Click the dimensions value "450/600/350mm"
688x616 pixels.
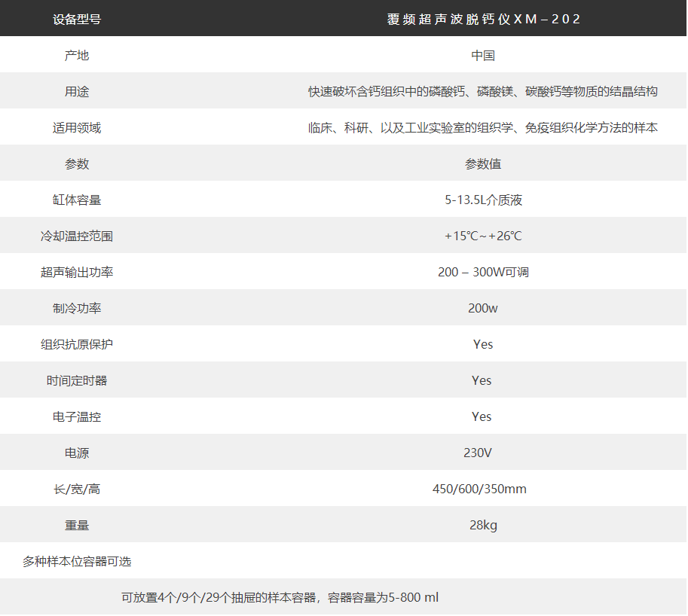point(479,489)
